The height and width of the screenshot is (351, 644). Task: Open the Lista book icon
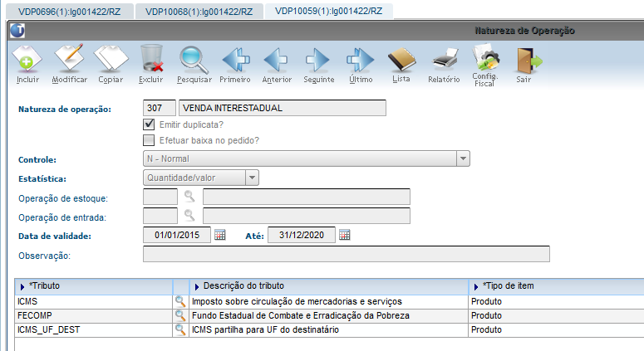[x=401, y=60]
